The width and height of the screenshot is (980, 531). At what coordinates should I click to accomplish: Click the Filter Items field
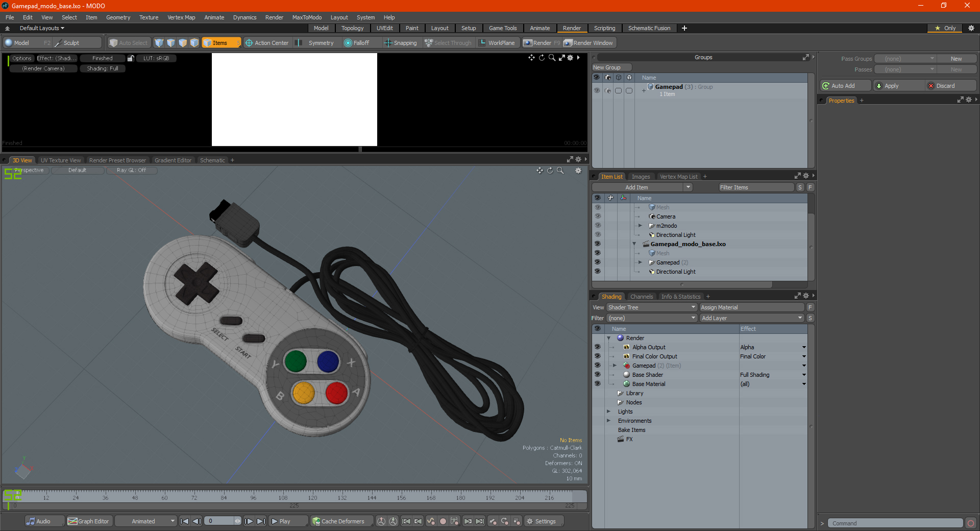756,187
